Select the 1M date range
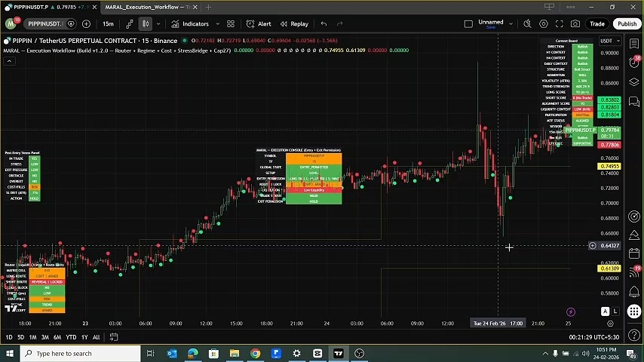 (x=33, y=337)
